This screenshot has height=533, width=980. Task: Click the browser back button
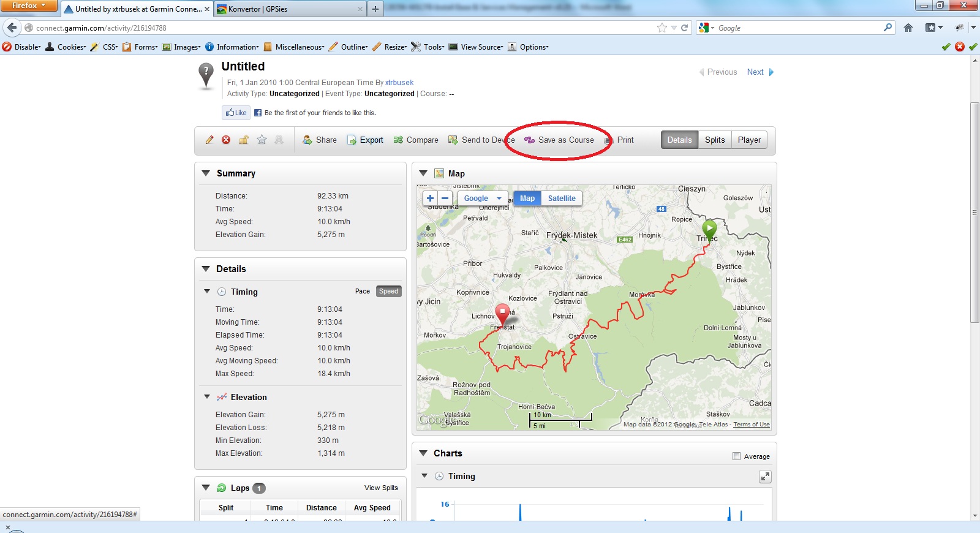pos(12,28)
